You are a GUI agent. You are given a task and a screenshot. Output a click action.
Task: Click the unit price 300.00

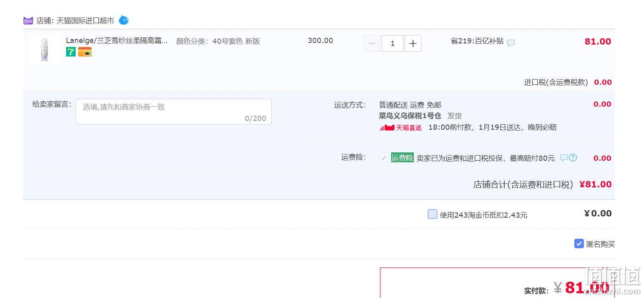[x=320, y=41]
